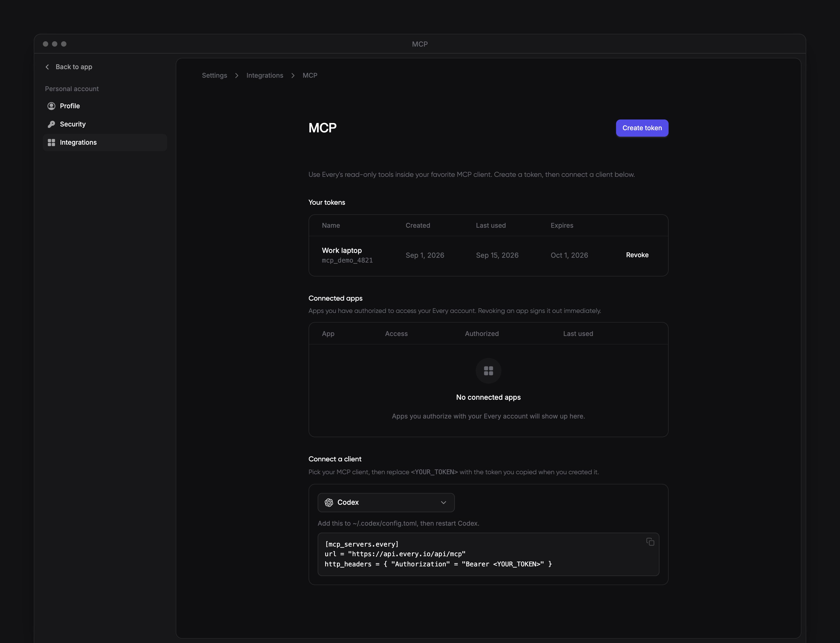The image size is (840, 643).
Task: Return via Back to app link
Action: (x=69, y=67)
